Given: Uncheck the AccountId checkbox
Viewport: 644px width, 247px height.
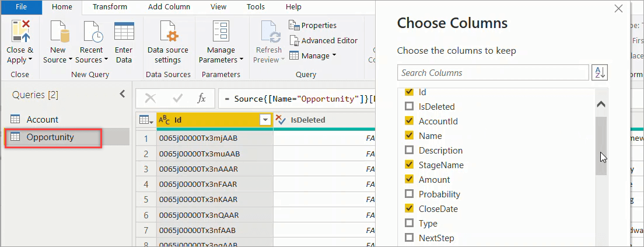Looking at the screenshot, I should (x=409, y=121).
